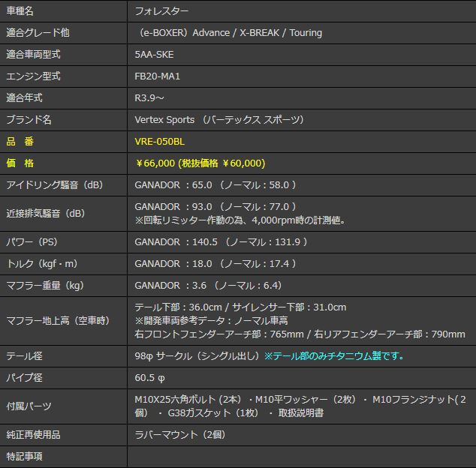476x468 pixels.
Task: Click the 付属パーツ row label
Action: (29, 406)
